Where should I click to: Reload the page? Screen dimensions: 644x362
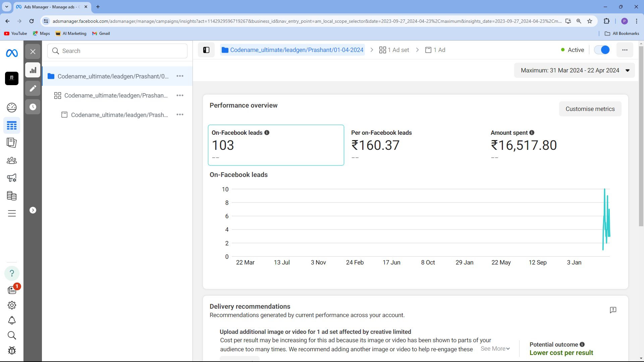pyautogui.click(x=32, y=21)
